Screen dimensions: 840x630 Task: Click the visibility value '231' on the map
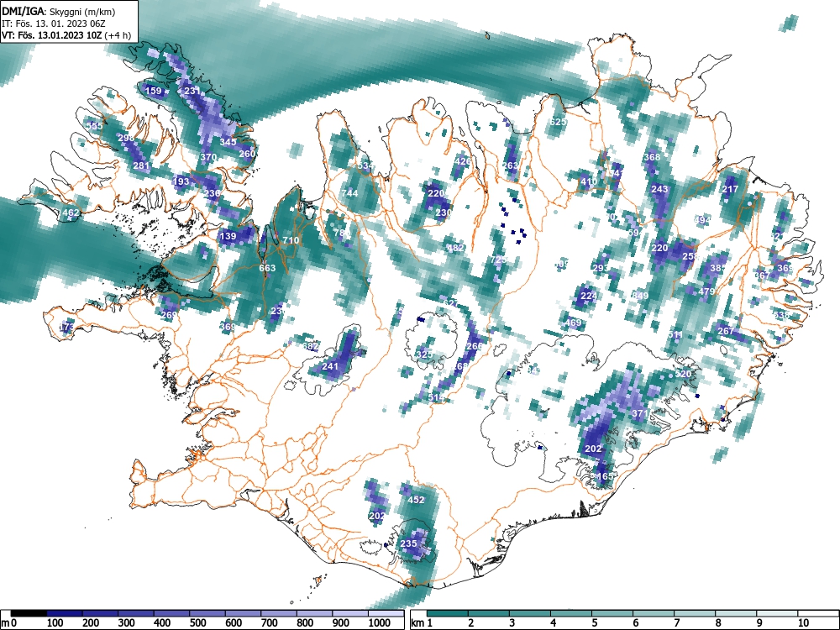click(x=192, y=91)
